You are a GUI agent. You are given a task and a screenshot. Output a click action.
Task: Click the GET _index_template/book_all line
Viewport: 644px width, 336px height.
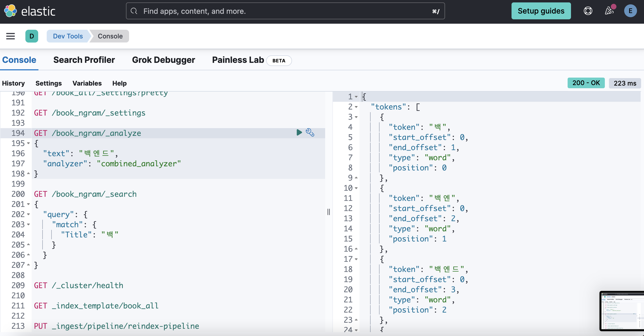click(x=96, y=306)
